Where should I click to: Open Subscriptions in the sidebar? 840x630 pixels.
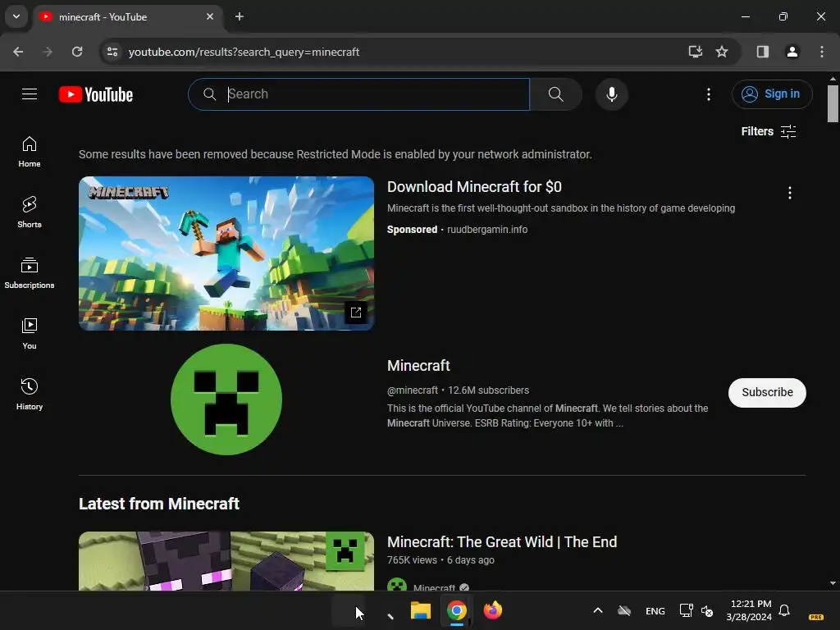pyautogui.click(x=30, y=273)
